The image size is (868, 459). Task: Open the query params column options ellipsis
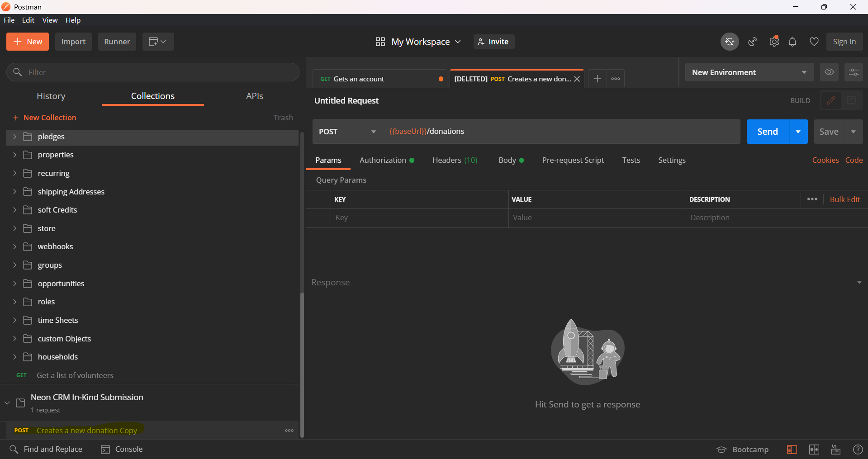pos(812,199)
